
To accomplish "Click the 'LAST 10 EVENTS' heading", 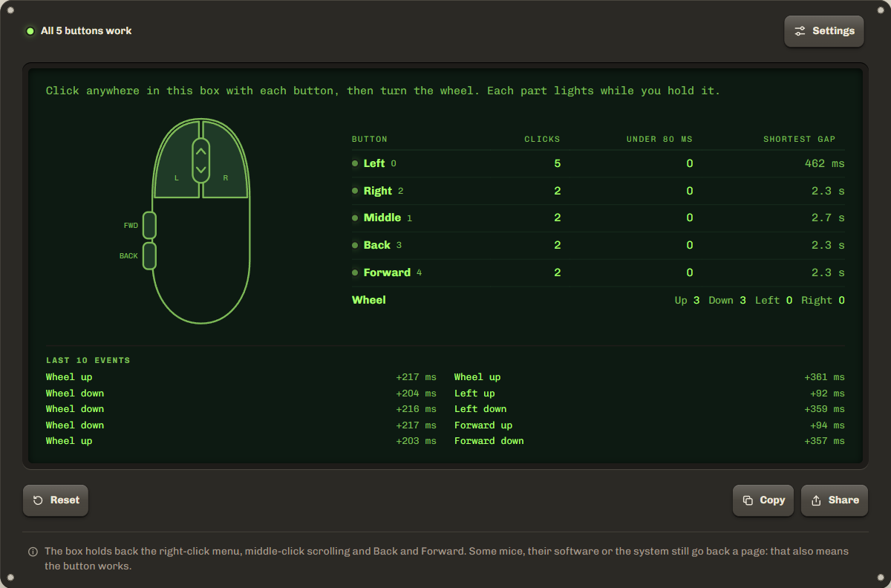I will pyautogui.click(x=88, y=360).
